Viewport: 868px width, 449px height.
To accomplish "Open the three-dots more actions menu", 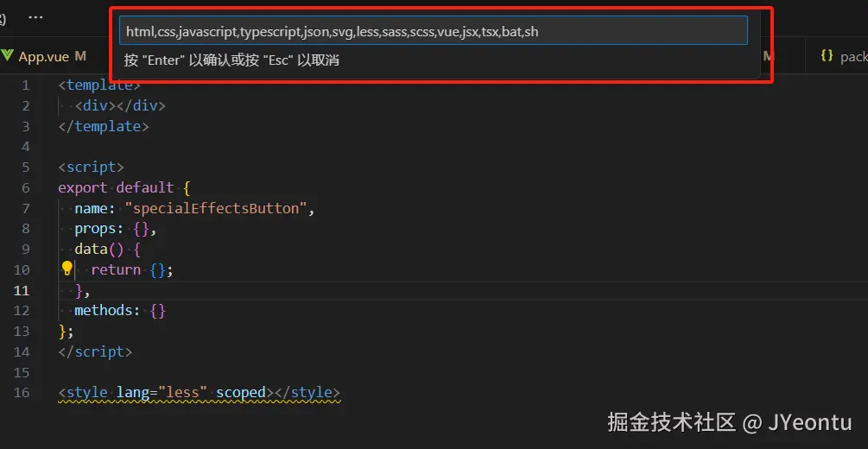I will [x=35, y=17].
